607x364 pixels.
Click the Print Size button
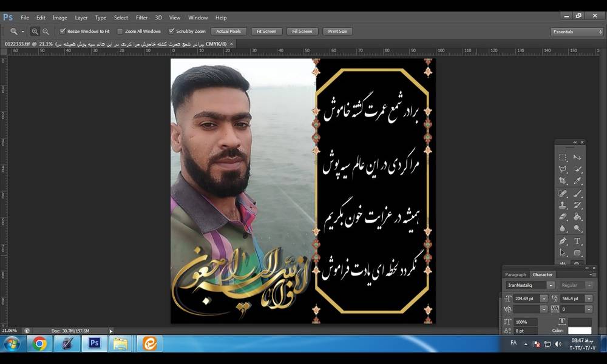(337, 31)
